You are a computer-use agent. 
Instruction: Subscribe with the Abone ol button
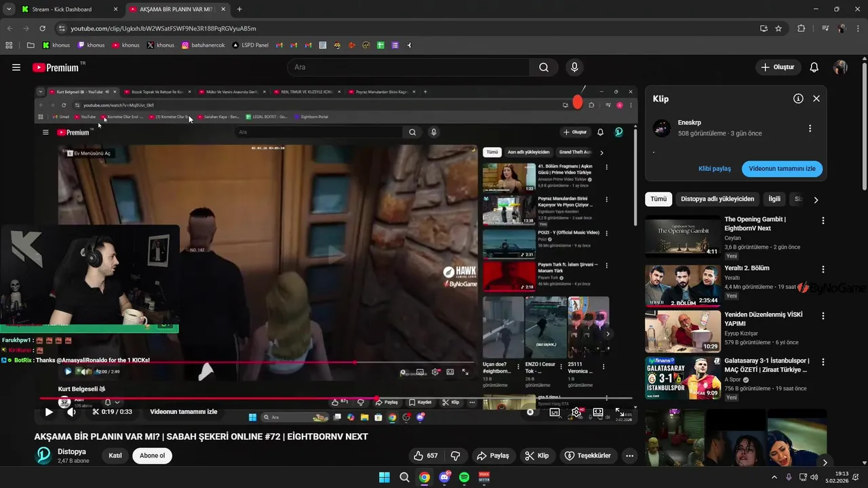(153, 455)
